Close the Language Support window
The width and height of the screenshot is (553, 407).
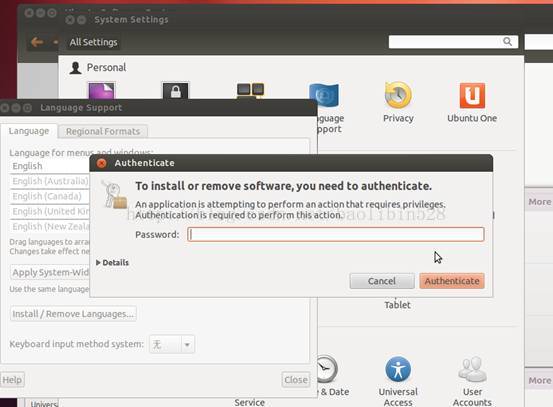pyautogui.click(x=5, y=108)
